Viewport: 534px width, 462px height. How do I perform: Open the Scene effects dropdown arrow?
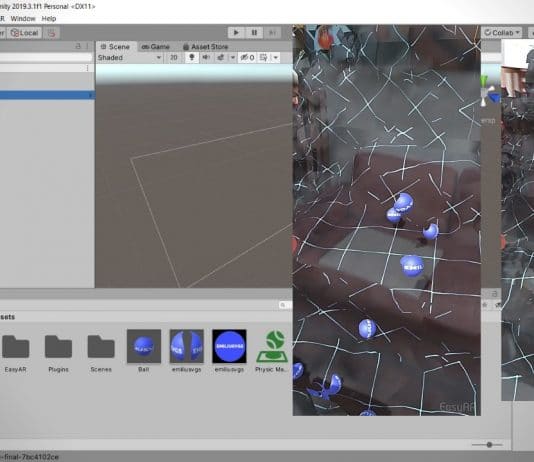[x=233, y=58]
